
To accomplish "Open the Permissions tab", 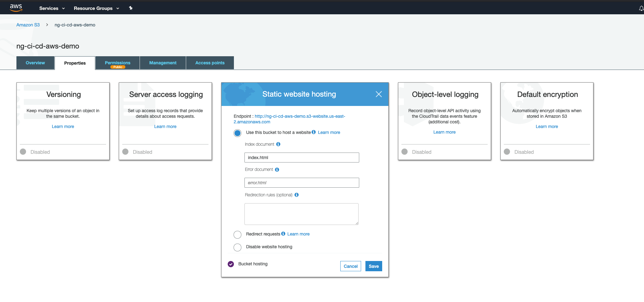I will click(118, 63).
